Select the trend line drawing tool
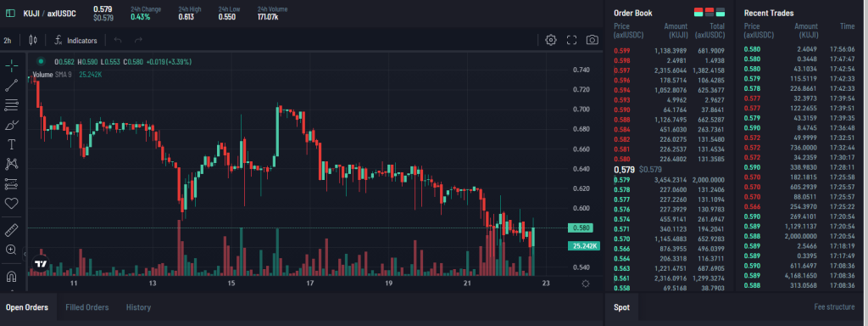Image resolution: width=868 pixels, height=326 pixels. coord(12,86)
